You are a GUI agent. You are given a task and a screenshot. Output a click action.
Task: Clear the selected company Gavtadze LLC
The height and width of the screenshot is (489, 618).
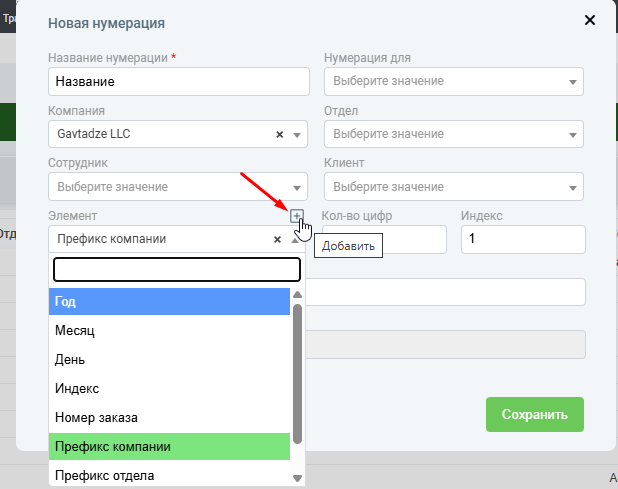click(279, 134)
